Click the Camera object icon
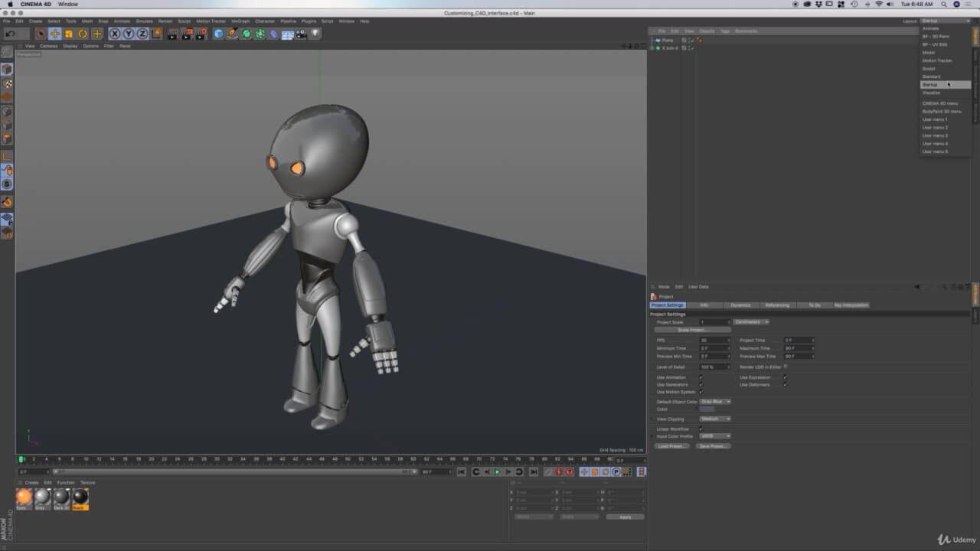The height and width of the screenshot is (551, 980). point(301,34)
